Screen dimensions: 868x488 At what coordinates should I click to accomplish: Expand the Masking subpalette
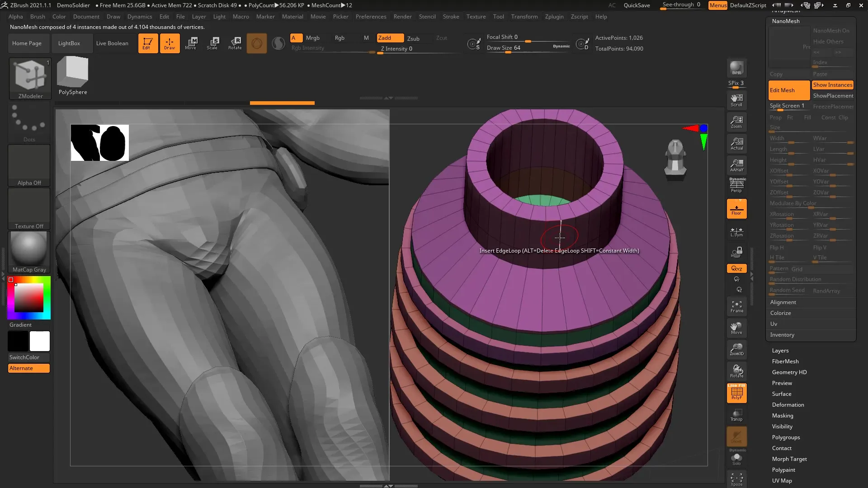click(x=782, y=416)
